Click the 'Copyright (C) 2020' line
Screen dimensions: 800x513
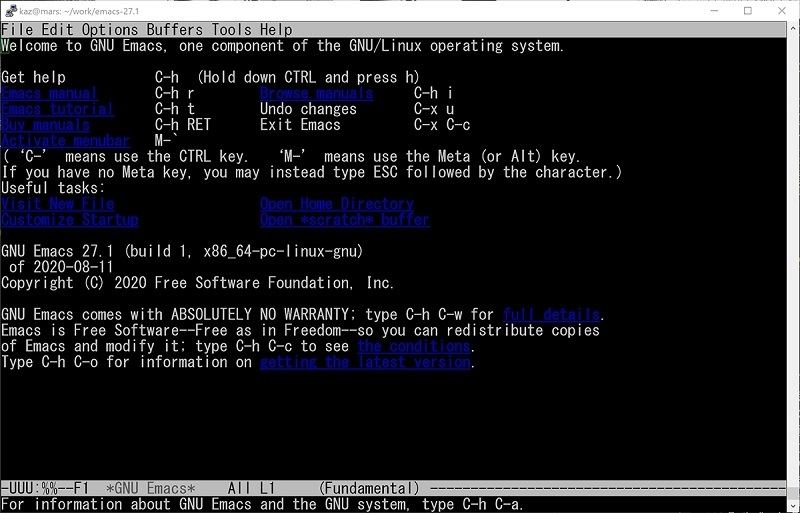coord(197,283)
